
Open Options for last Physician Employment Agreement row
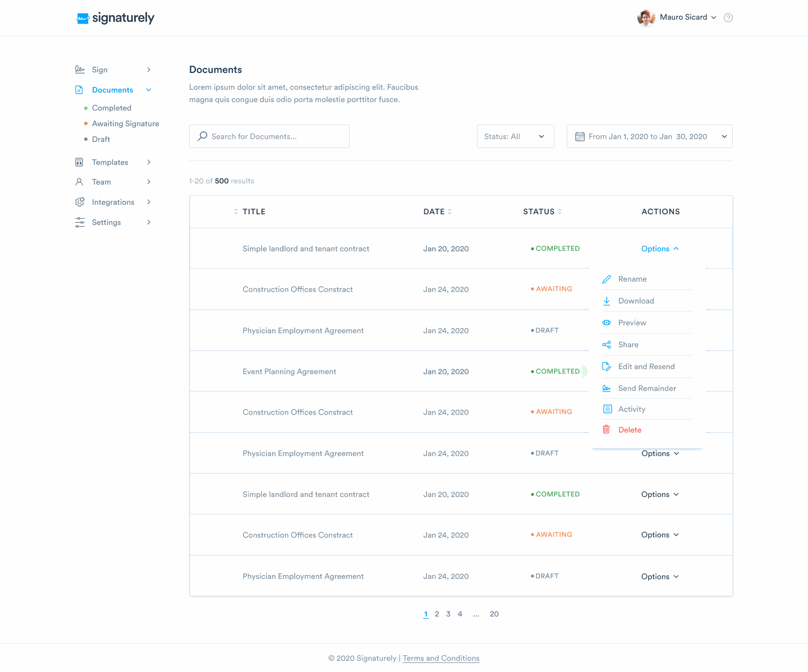[660, 577]
